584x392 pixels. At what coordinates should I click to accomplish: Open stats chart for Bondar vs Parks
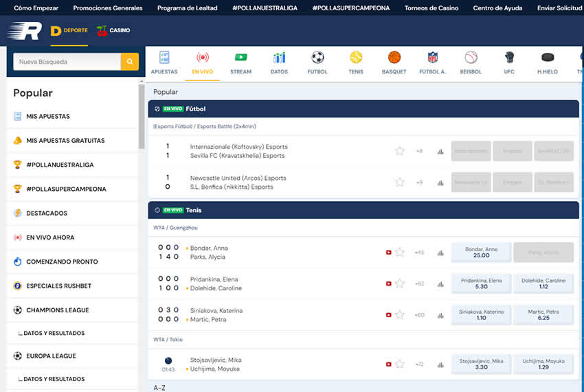(440, 253)
